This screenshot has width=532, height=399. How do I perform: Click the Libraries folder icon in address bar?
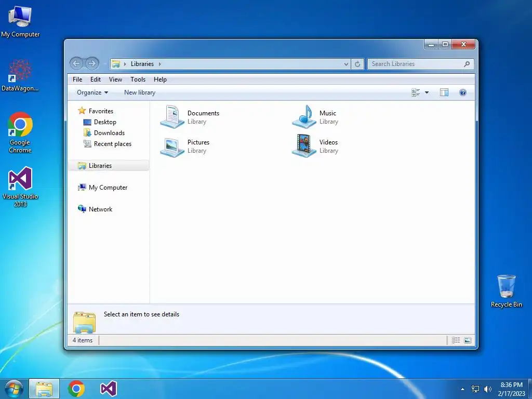116,64
